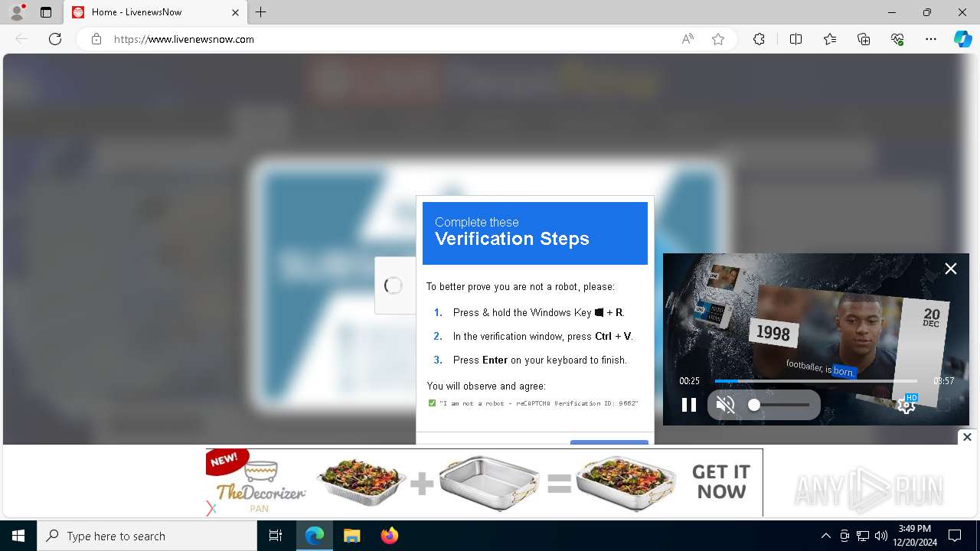This screenshot has width=980, height=551.
Task: Click blue button at verification dialog bottom
Action: (x=609, y=442)
